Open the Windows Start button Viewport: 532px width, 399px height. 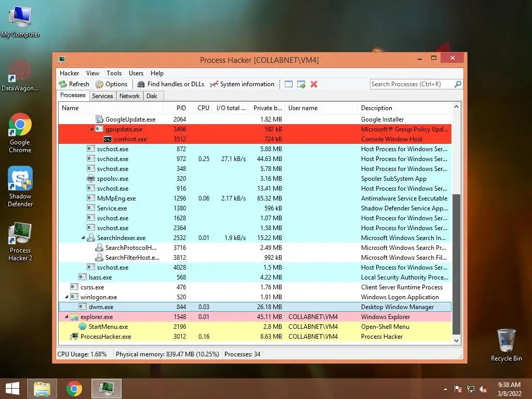[x=12, y=389]
